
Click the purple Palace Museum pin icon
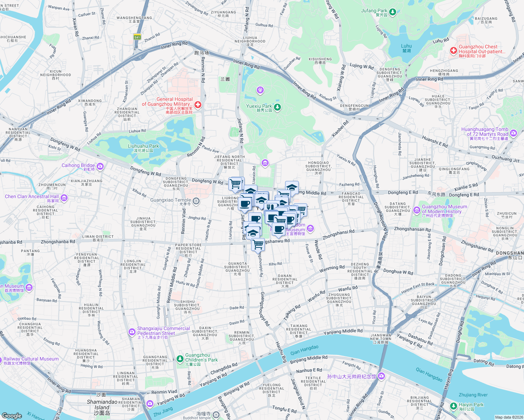pos(310,229)
